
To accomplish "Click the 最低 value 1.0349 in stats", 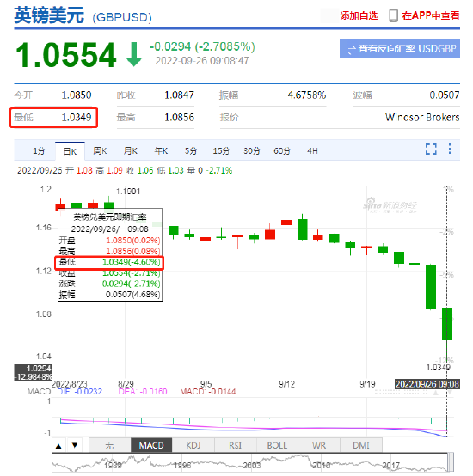I will 77,117.
